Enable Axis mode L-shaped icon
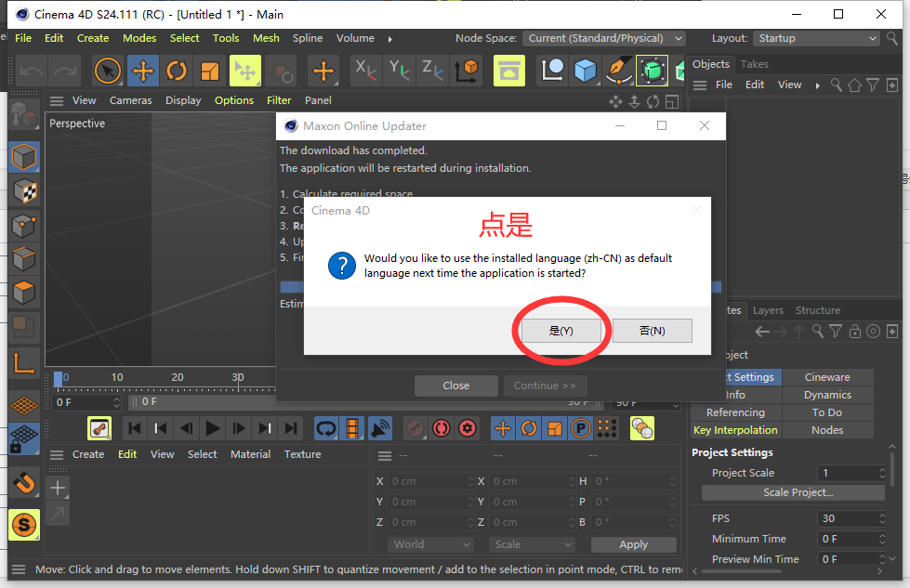The height and width of the screenshot is (588, 910). tap(24, 363)
